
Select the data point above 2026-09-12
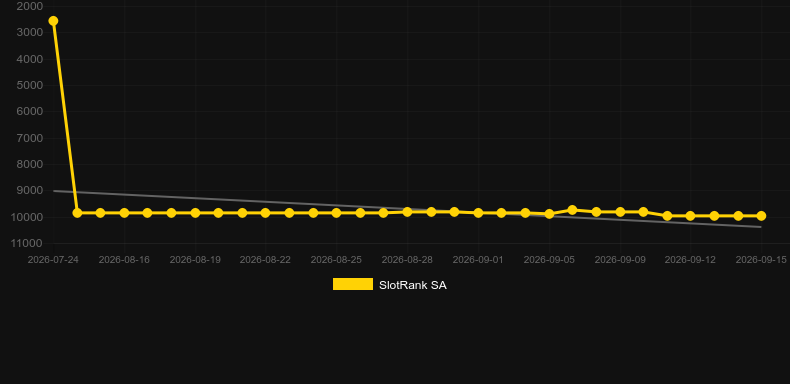[690, 216]
